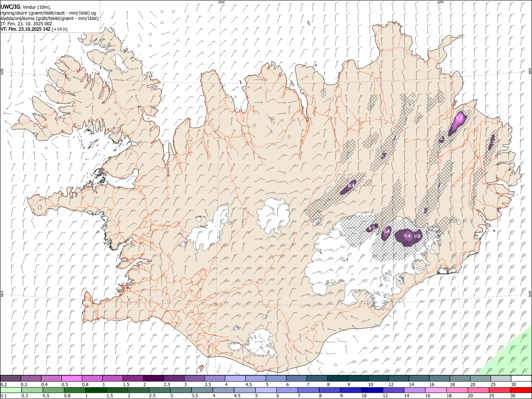Screen dimensions: 532x399
Task: Pick the bright red bottom-row swatch starting at 30
Action: click(x=521, y=390)
